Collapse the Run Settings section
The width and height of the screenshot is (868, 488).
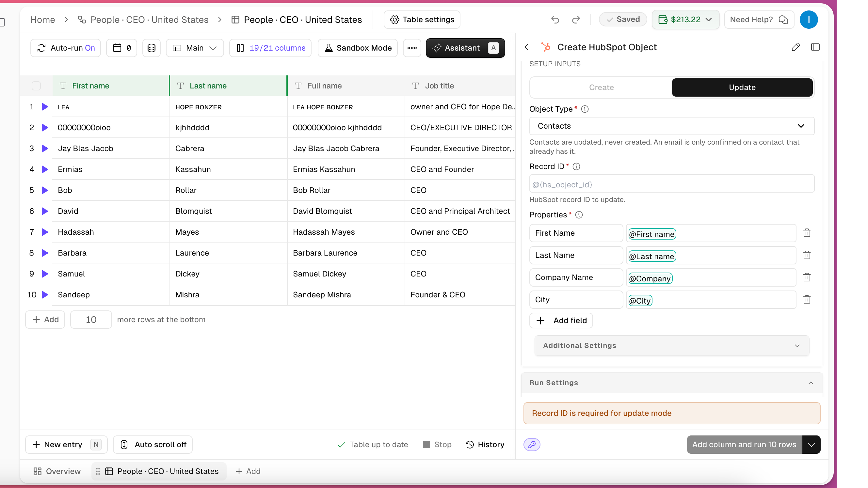tap(671, 383)
